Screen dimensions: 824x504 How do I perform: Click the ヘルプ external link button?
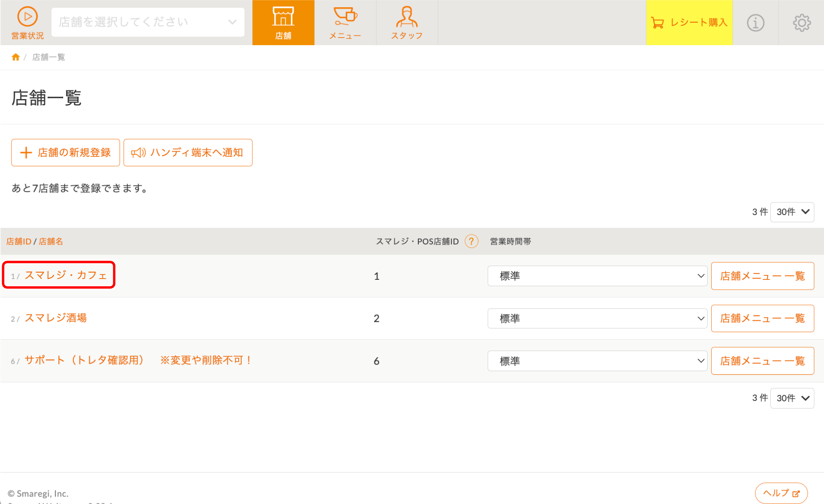(x=781, y=493)
